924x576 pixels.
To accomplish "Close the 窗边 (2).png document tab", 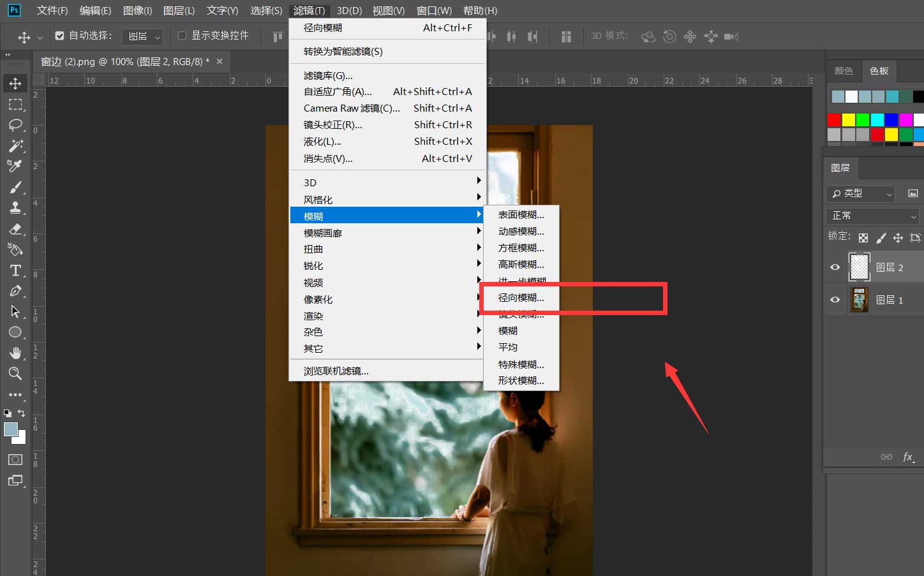I will point(220,61).
